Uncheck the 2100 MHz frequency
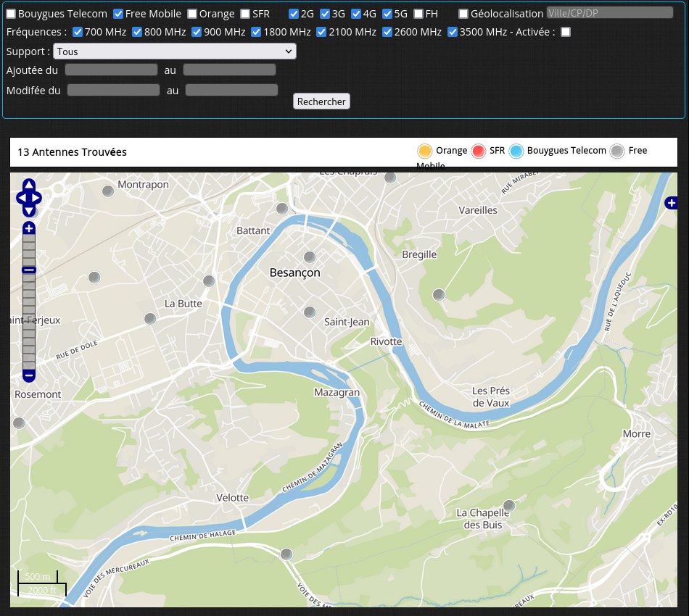The width and height of the screenshot is (689, 616). 321,32
